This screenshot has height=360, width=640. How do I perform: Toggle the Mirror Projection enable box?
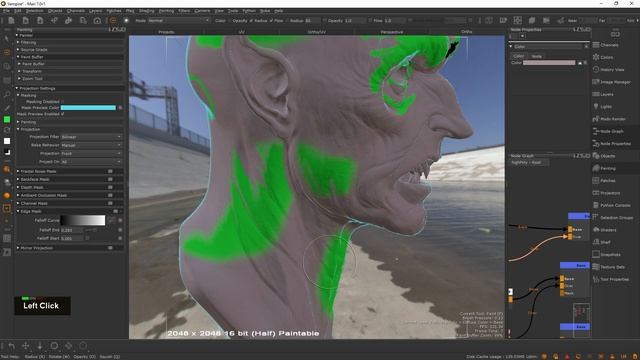(110, 248)
